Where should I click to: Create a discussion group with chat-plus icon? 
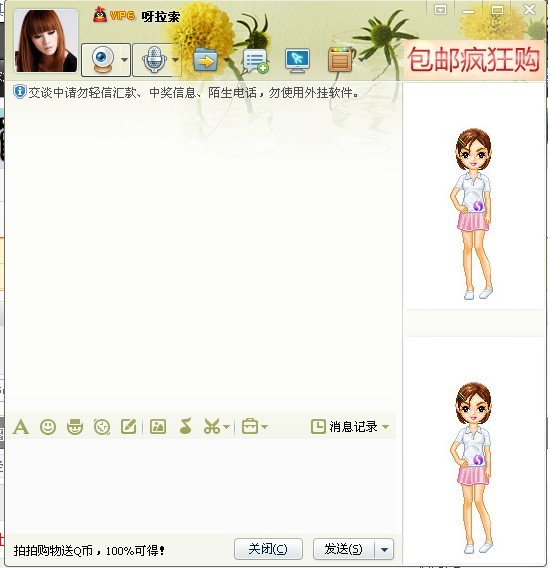(x=256, y=61)
